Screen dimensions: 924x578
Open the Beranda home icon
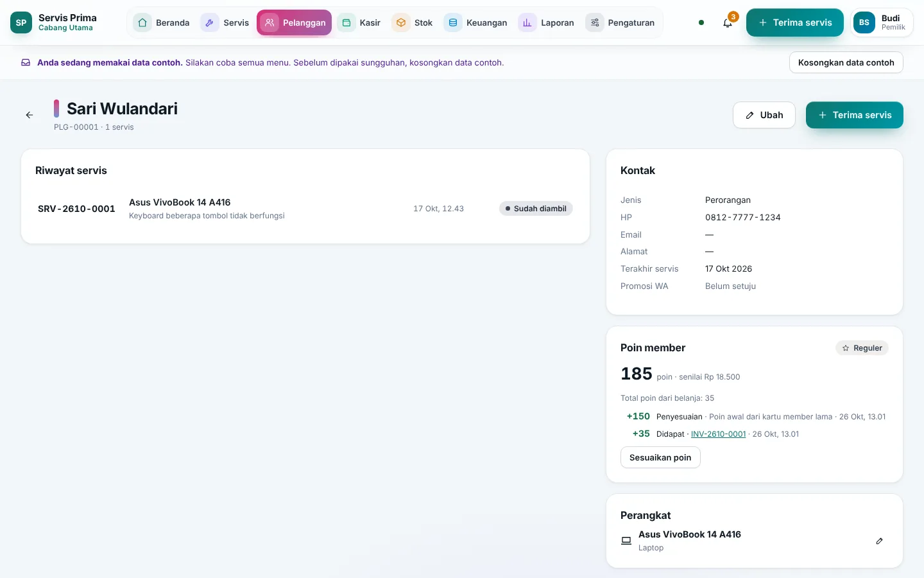click(x=142, y=22)
